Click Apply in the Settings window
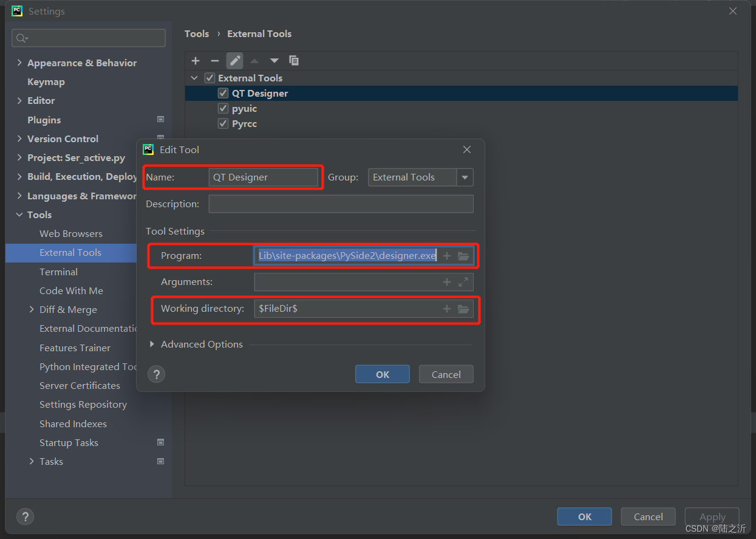Image resolution: width=756 pixels, height=539 pixels. [x=712, y=517]
